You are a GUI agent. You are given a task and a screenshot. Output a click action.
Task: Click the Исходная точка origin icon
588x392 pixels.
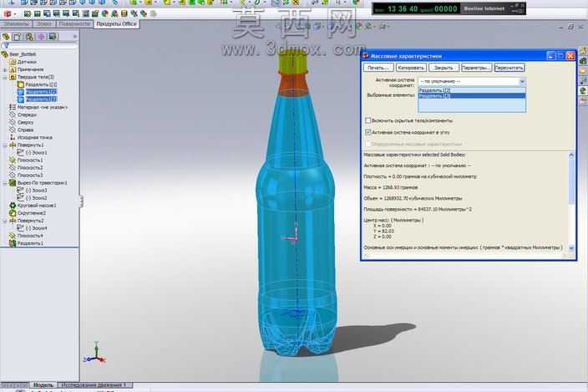tap(13, 137)
